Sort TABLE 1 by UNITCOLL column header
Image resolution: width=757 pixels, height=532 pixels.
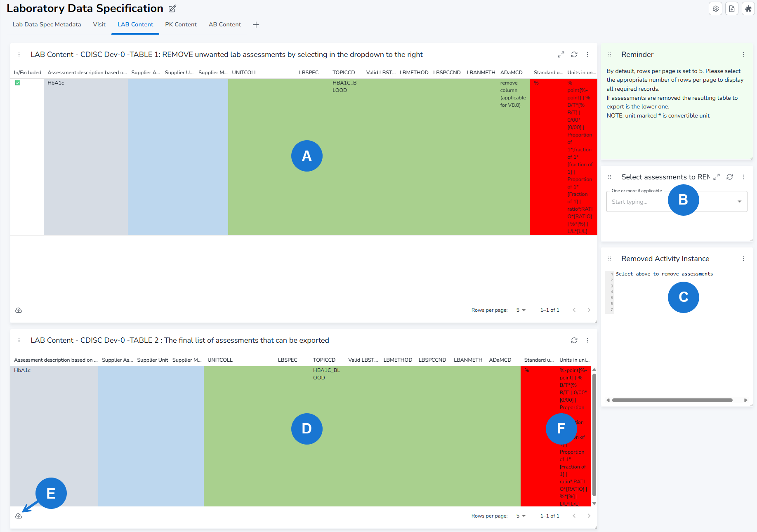[x=245, y=73]
